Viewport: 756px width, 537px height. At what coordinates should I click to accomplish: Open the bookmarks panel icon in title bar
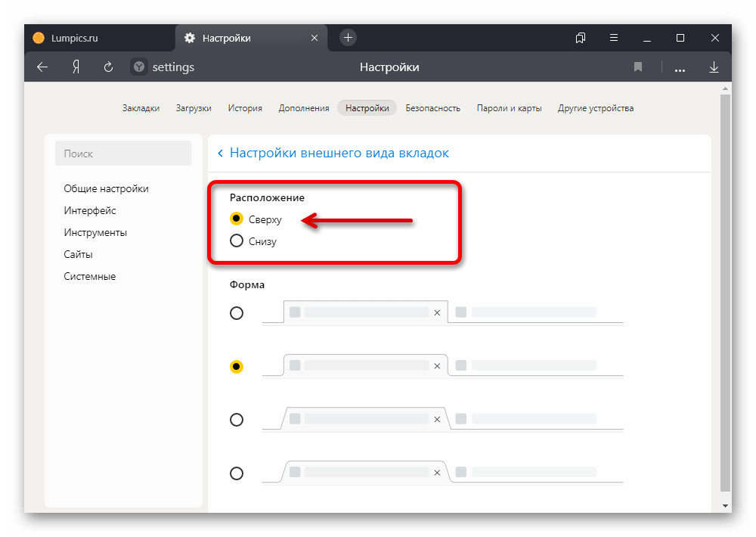[x=581, y=38]
